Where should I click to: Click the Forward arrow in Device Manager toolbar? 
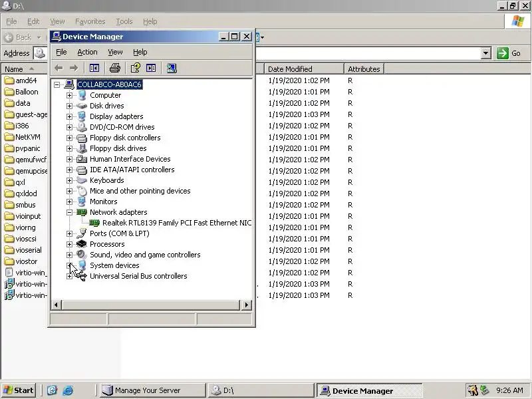pyautogui.click(x=74, y=68)
